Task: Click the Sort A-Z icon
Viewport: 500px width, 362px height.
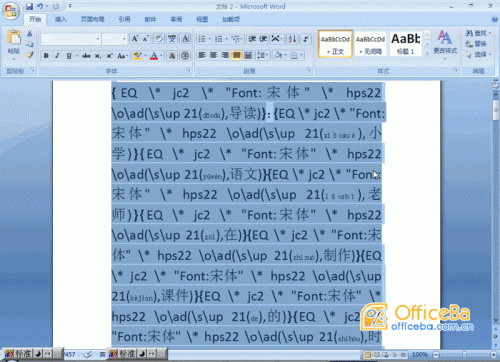Action: pyautogui.click(x=292, y=39)
